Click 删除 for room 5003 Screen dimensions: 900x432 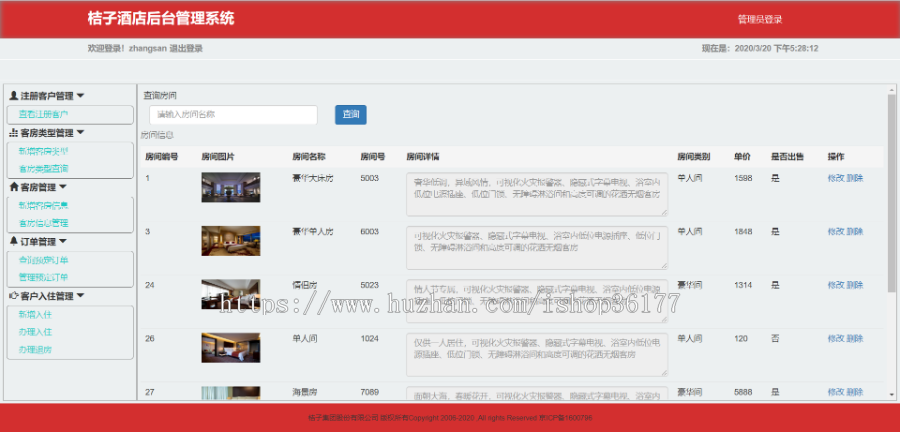[x=855, y=178]
